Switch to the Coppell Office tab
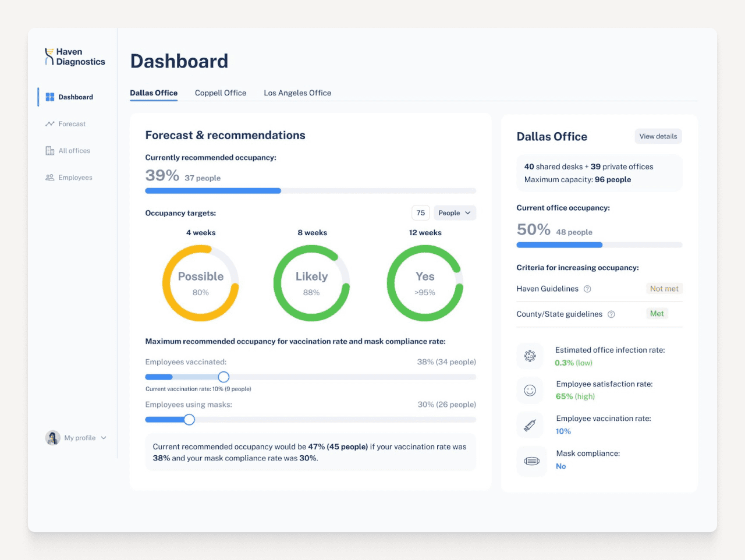This screenshot has height=560, width=745. point(221,93)
